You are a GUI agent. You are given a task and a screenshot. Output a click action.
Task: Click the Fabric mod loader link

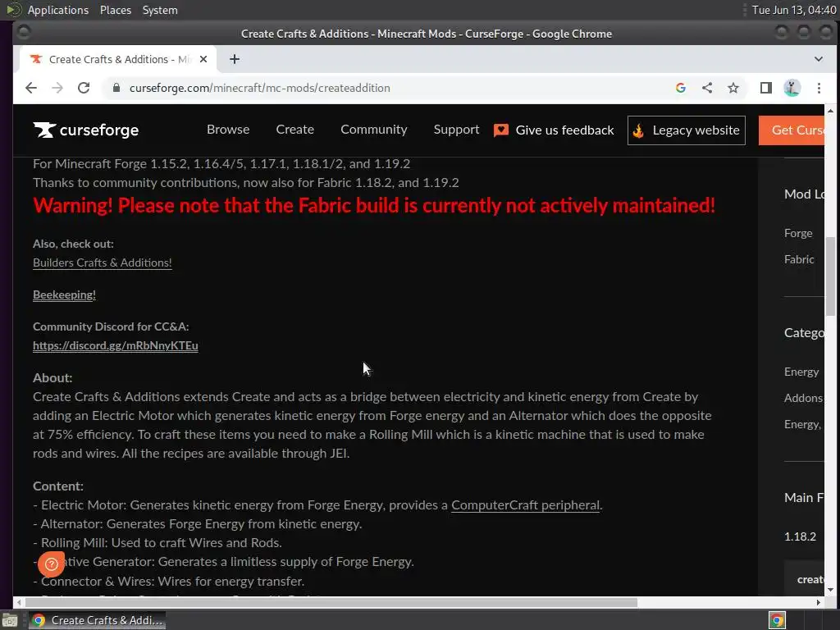coord(799,260)
